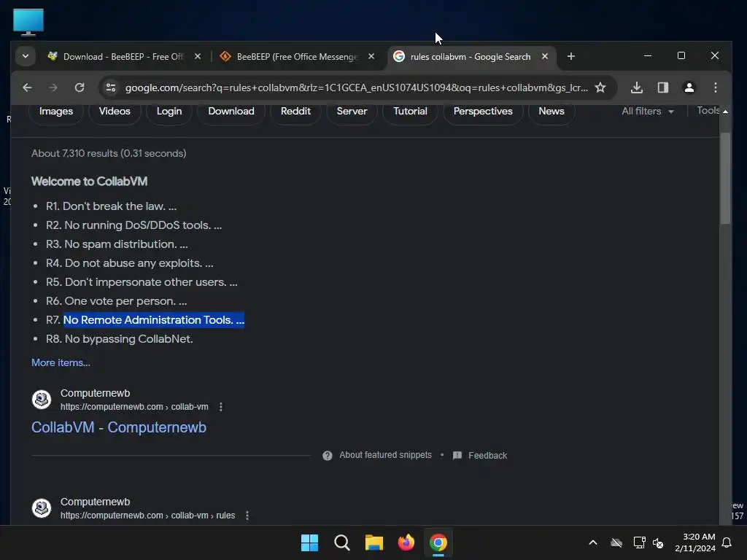The width and height of the screenshot is (747, 560).
Task: Open the Chrome three-dot menu
Action: click(715, 87)
